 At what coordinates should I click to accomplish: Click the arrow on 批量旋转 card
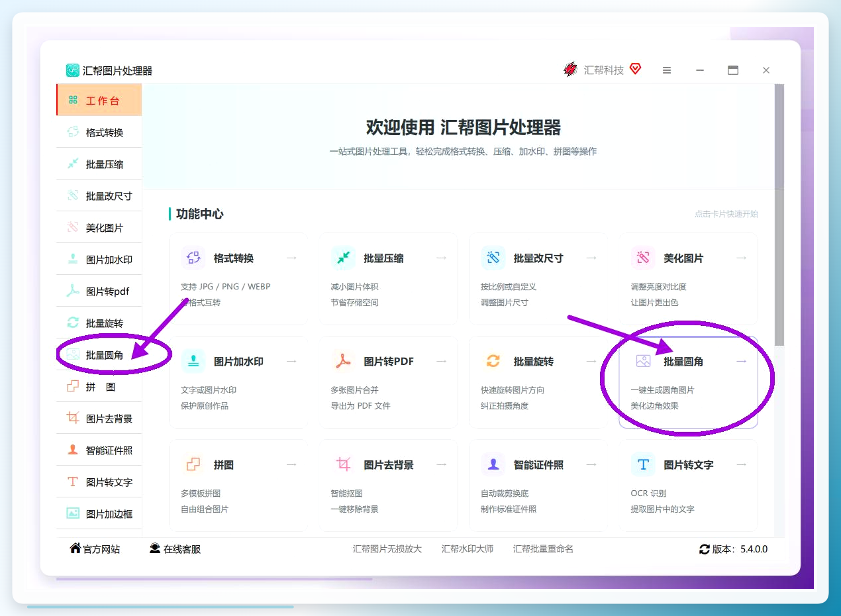click(x=591, y=361)
